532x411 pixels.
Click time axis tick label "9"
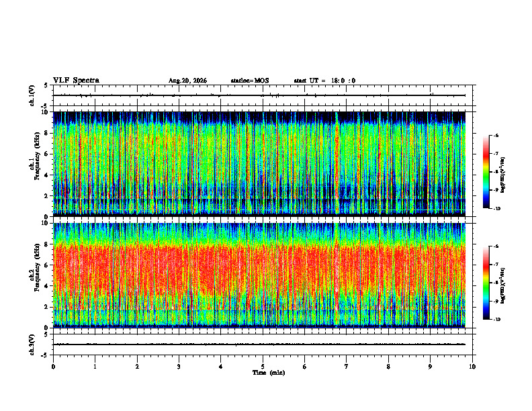[x=430, y=367]
